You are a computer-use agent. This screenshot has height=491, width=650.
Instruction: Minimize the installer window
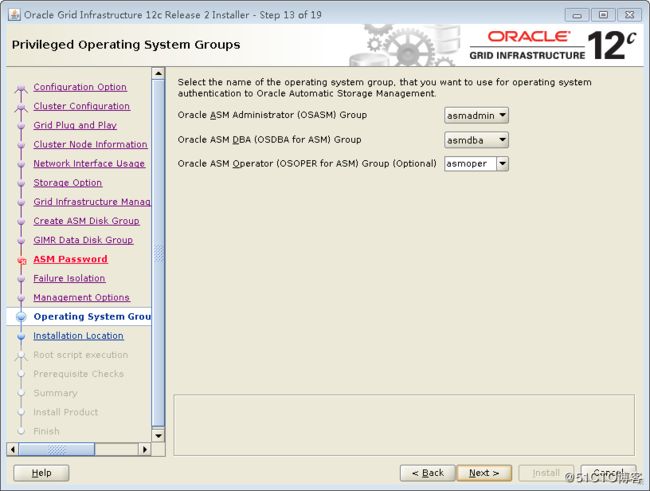pyautogui.click(x=577, y=15)
